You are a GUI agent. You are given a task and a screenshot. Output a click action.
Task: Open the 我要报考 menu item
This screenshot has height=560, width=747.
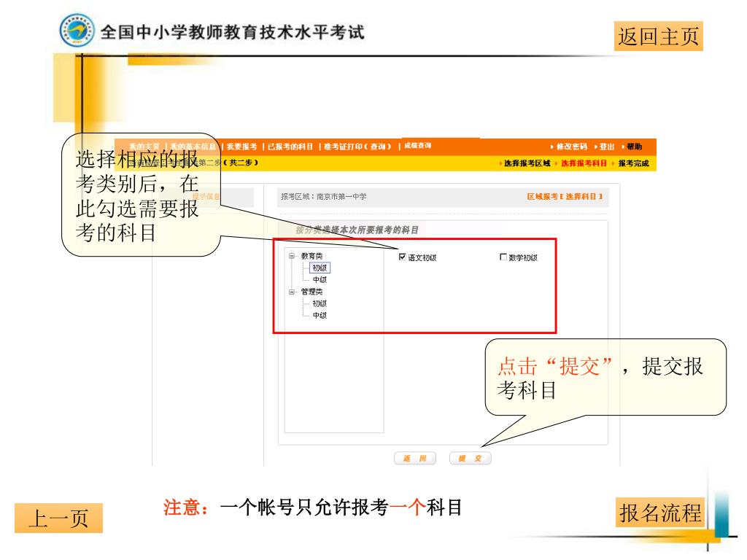click(x=241, y=147)
